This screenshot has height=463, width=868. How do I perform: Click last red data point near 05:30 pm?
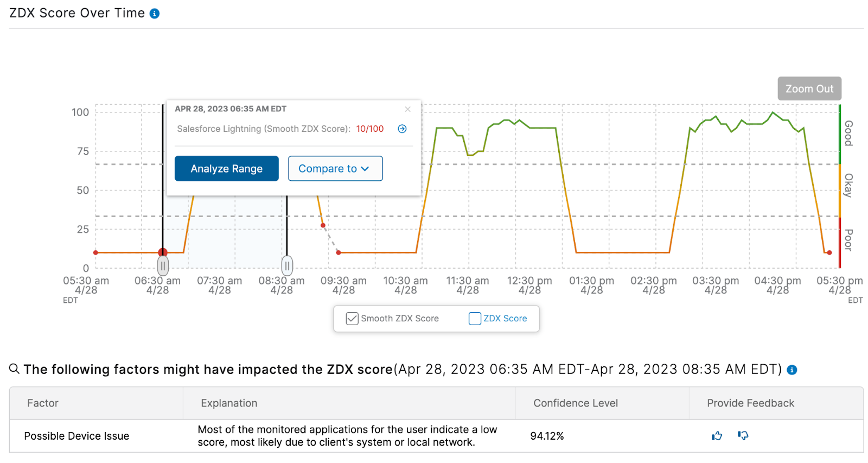(x=829, y=252)
